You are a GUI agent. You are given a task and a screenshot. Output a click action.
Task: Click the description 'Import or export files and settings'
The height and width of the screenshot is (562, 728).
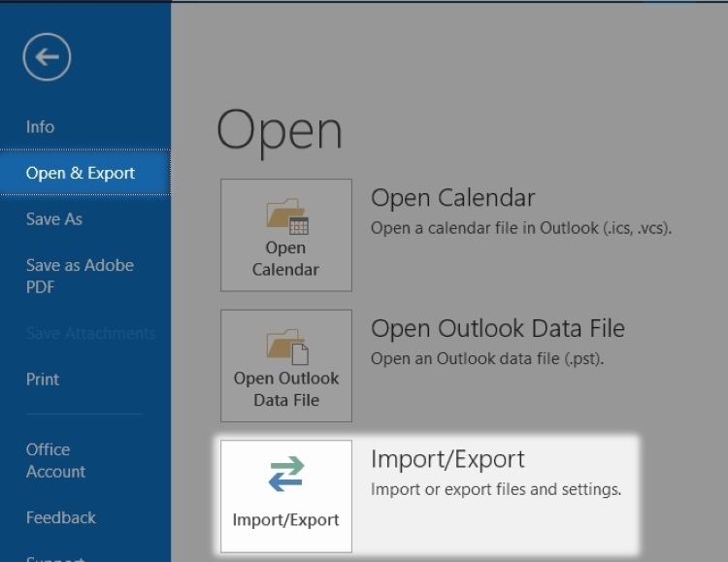click(496, 489)
